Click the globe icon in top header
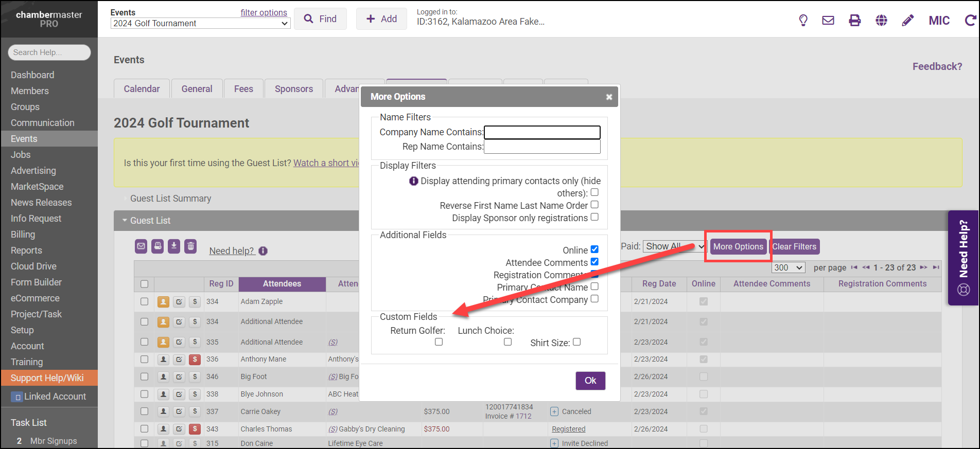The width and height of the screenshot is (980, 449). point(882,20)
